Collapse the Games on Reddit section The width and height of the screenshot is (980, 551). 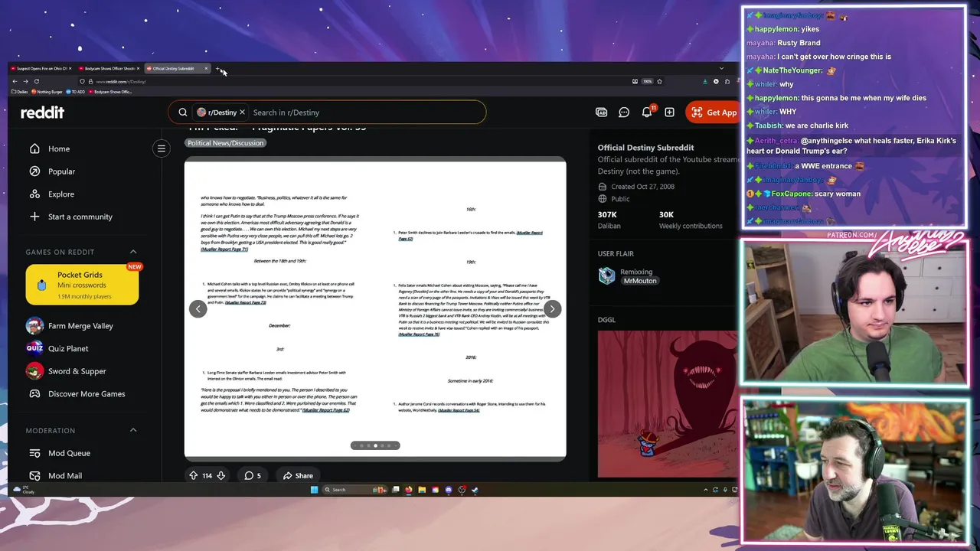click(133, 252)
